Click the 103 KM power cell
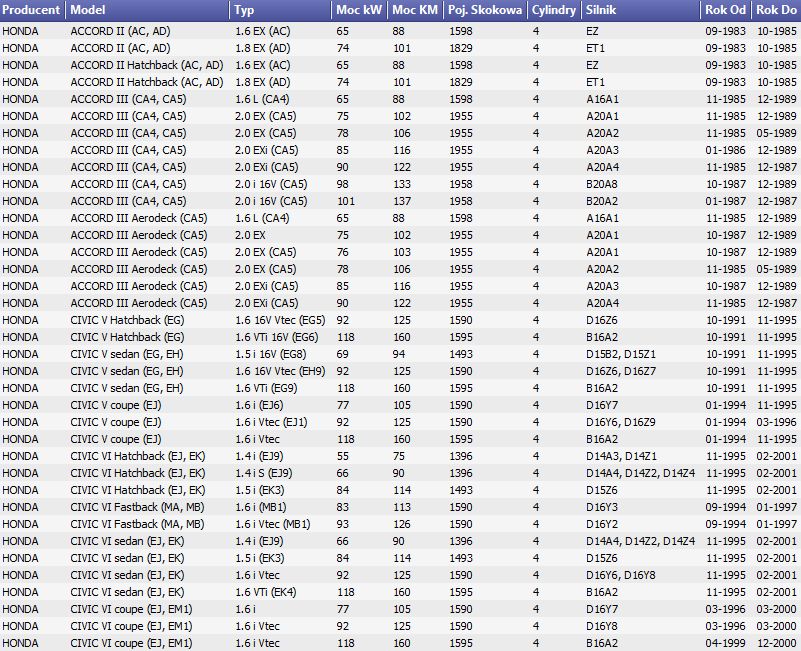801x651 pixels. coord(402,252)
